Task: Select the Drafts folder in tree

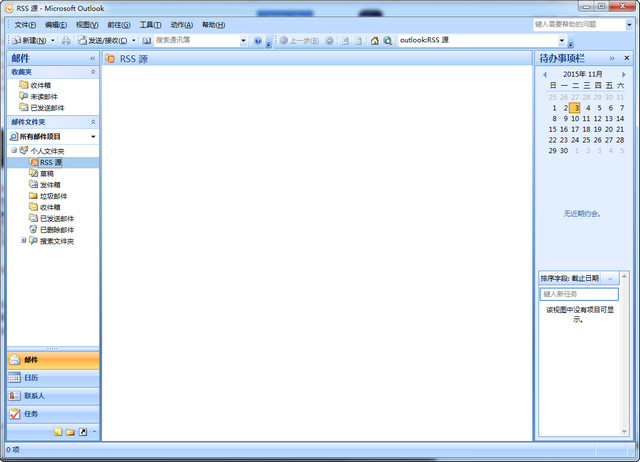Action: point(47,173)
